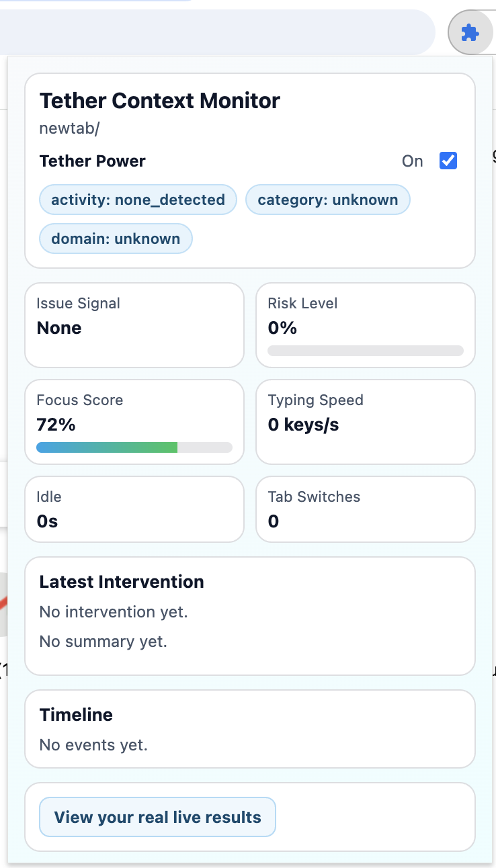Click the Latest Intervention heading

coord(122,582)
